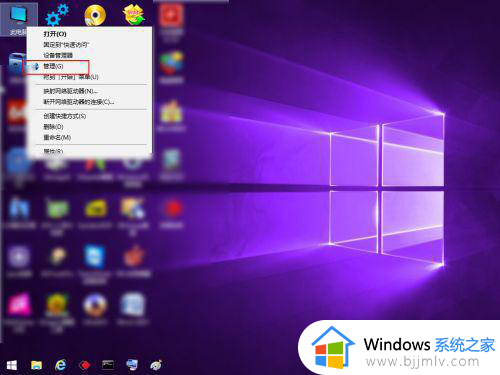The height and width of the screenshot is (375, 500).
Task: Select 管理(G) in the context menu
Action: pos(53,66)
